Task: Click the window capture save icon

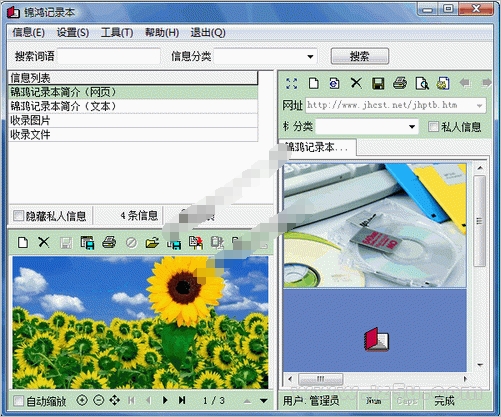Action: pos(87,243)
